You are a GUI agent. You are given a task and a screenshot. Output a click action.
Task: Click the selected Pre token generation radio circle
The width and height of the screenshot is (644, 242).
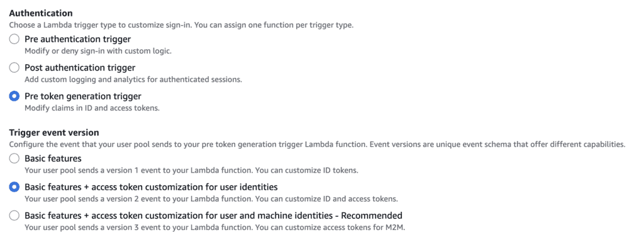pyautogui.click(x=14, y=96)
